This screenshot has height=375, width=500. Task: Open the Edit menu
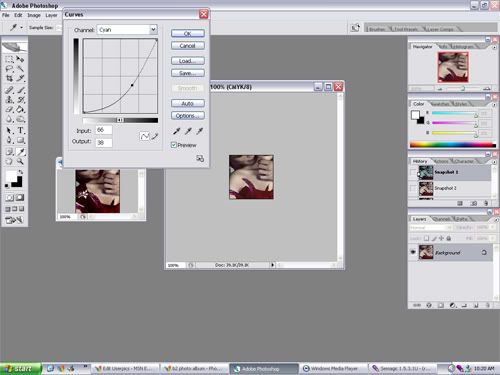click(x=18, y=15)
